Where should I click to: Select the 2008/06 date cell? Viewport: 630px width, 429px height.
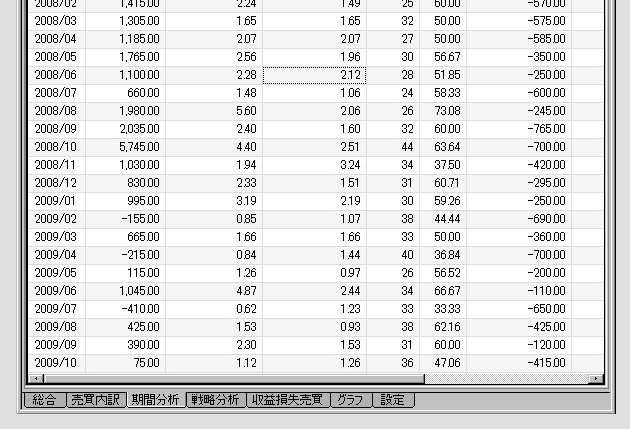57,75
